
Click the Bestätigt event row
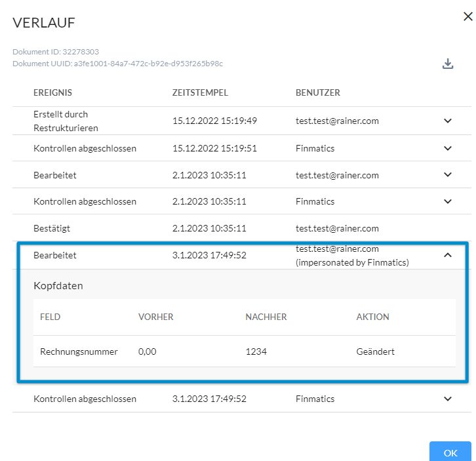coord(242,228)
